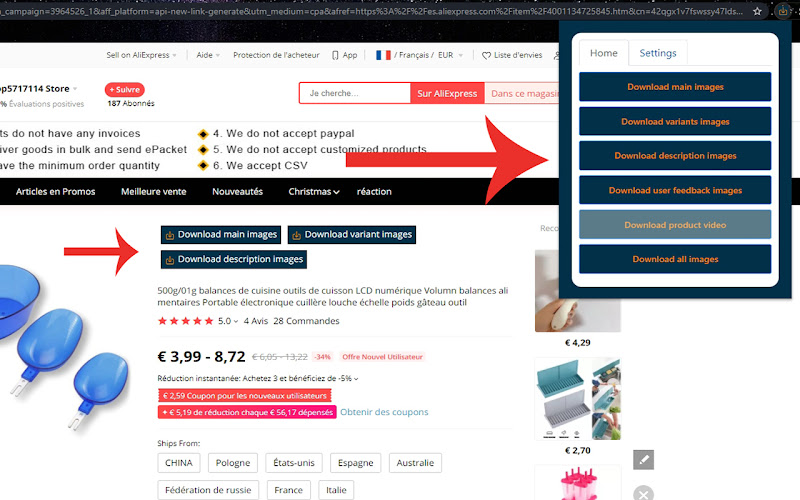Image resolution: width=800 pixels, height=500 pixels.
Task: Click the download icon on main images button
Action: point(170,235)
